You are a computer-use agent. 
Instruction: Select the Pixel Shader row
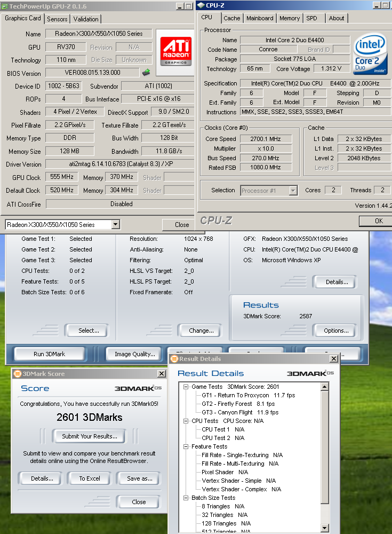(x=225, y=472)
